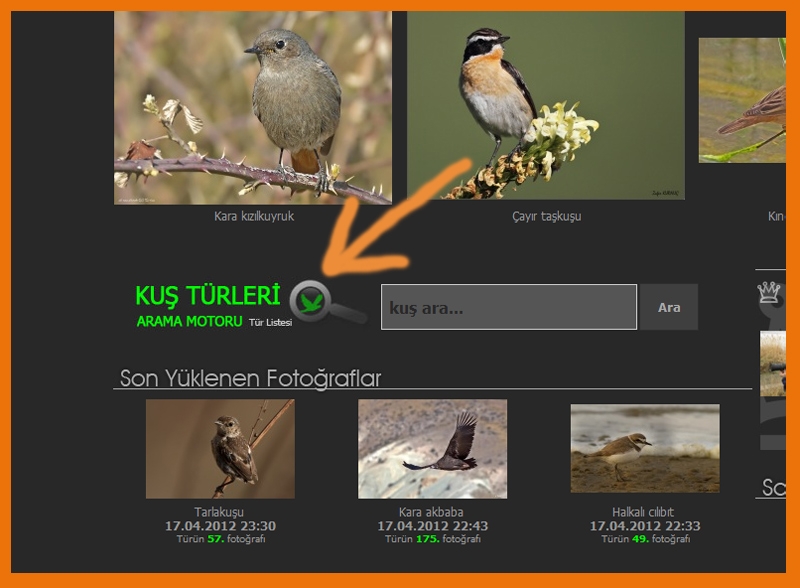Image resolution: width=800 pixels, height=588 pixels.
Task: Click the crown icon on right edge
Action: click(x=769, y=292)
